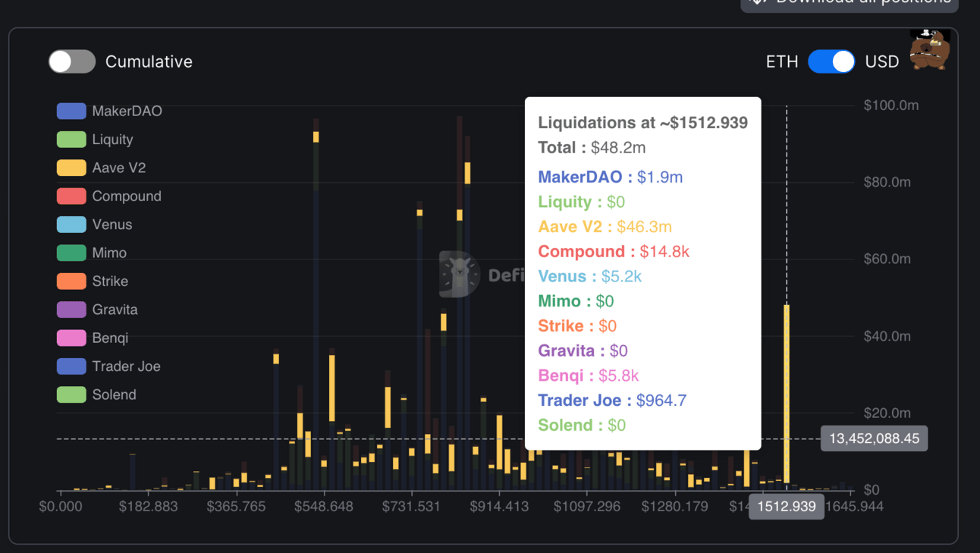The height and width of the screenshot is (553, 980).
Task: Click the $548.648 x-axis label
Action: click(x=324, y=506)
